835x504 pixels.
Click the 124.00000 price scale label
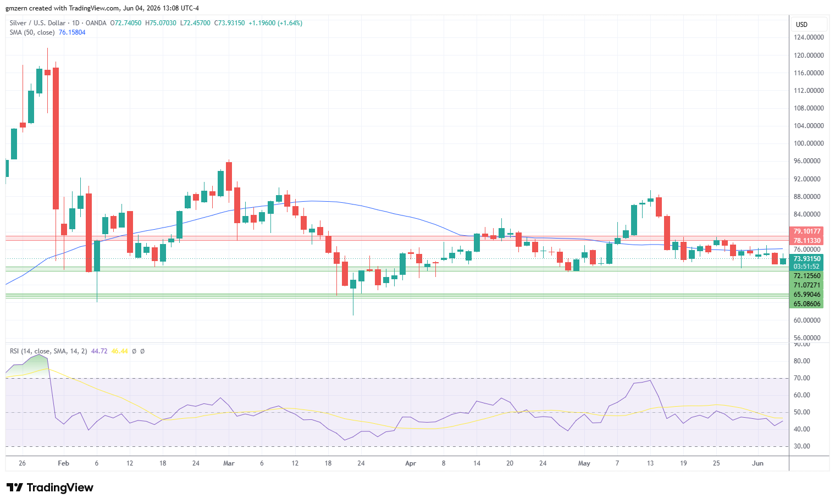[x=808, y=37]
